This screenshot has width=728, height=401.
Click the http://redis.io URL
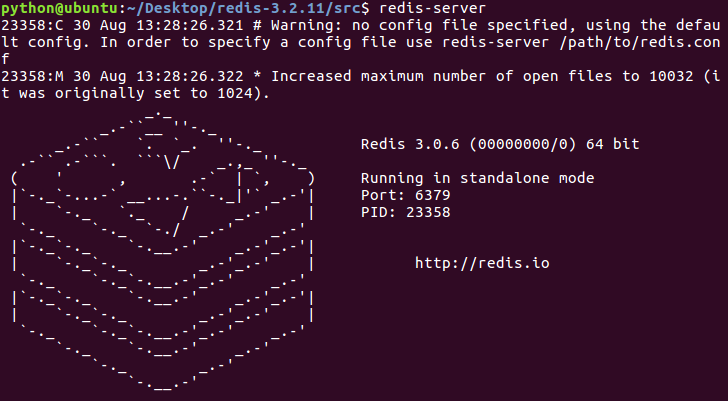[482, 264]
